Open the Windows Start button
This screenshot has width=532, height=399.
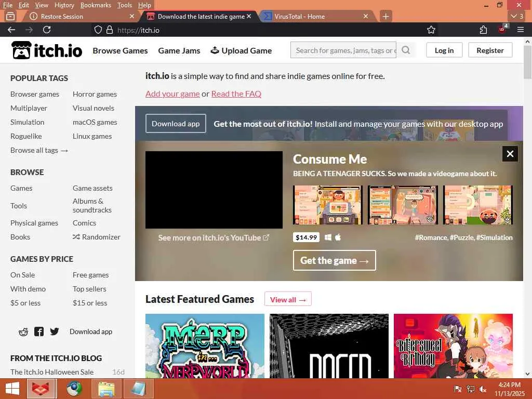12,389
